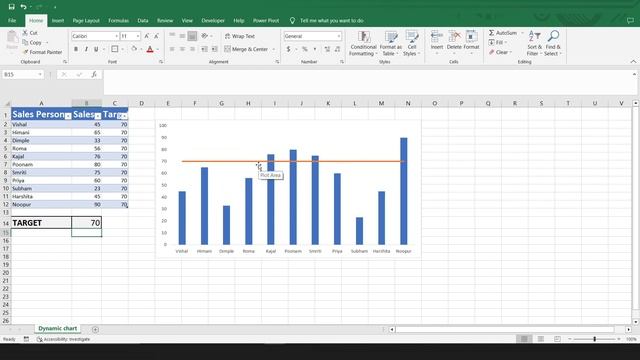Open Merge & Center dropdown arrow
This screenshot has width=640, height=360.
[x=273, y=49]
